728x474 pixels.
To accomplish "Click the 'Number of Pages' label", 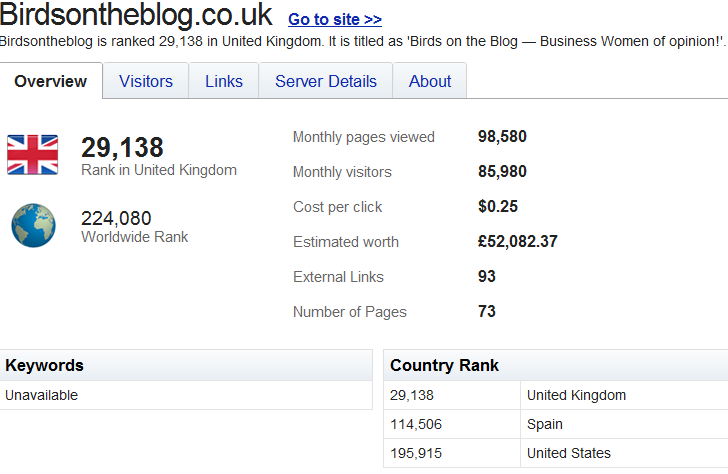I will coord(350,312).
